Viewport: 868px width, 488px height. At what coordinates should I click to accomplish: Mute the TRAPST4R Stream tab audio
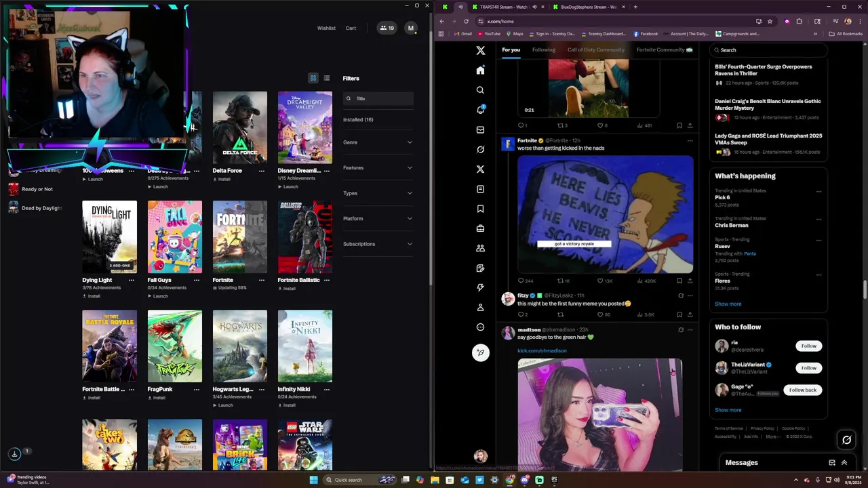534,7
